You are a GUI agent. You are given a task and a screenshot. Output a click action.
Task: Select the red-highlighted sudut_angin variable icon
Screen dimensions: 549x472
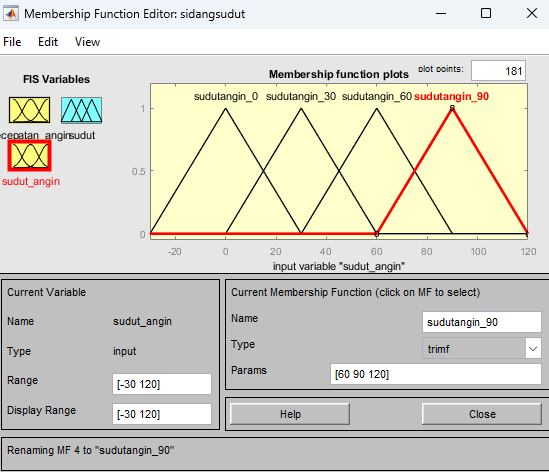[x=30, y=156]
